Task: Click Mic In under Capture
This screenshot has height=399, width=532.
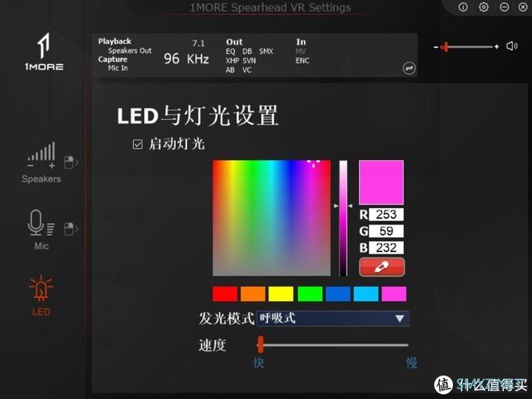Action: point(117,68)
